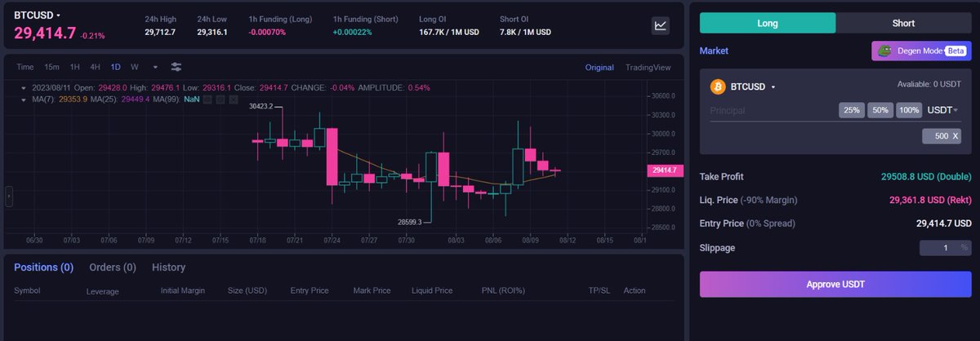Click the Principal amount input field

point(772,110)
